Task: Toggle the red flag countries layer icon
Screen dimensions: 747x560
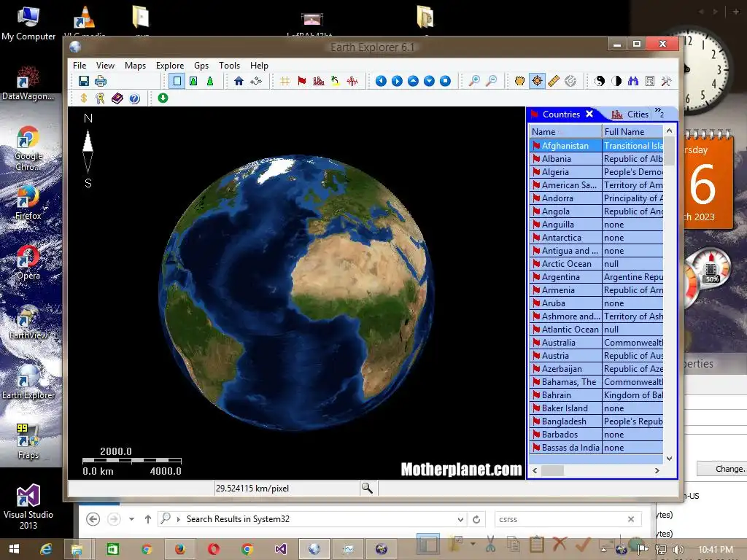Action: [301, 81]
